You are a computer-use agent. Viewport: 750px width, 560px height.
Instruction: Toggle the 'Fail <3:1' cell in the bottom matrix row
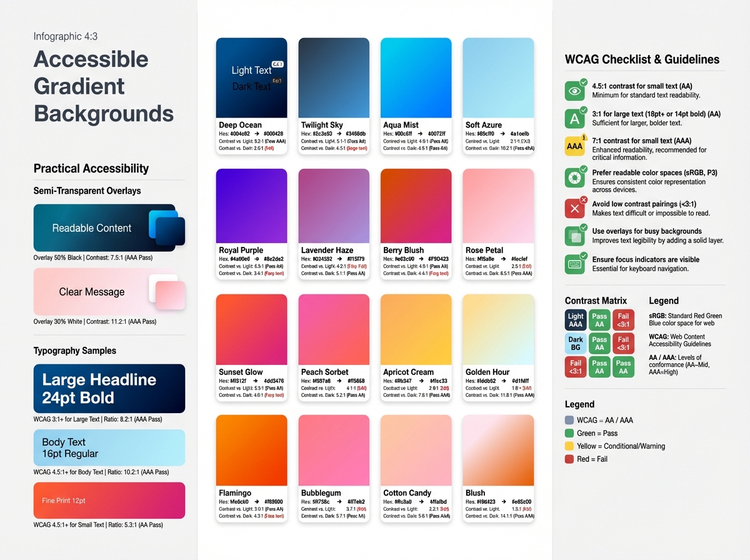point(575,367)
